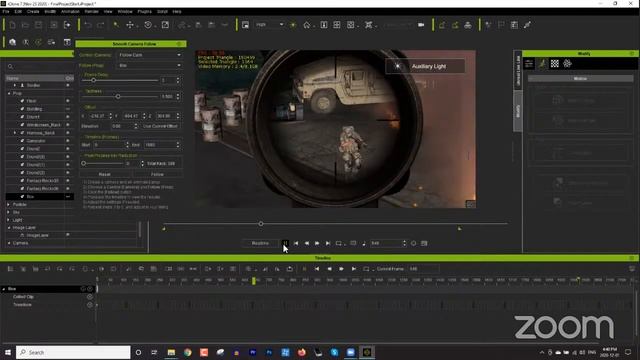Click the camera record icon in top toolbar

(x=421, y=25)
